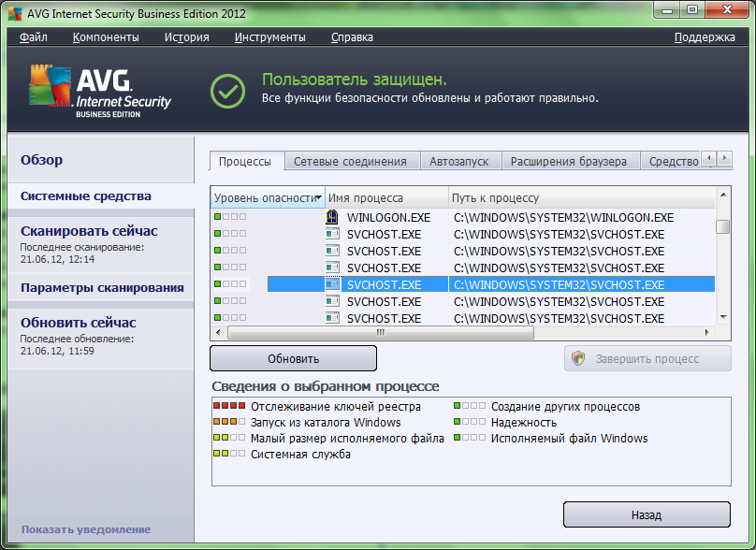Screen dimensions: 756x550
Task: Open the Компоненты menu
Action: coord(106,37)
